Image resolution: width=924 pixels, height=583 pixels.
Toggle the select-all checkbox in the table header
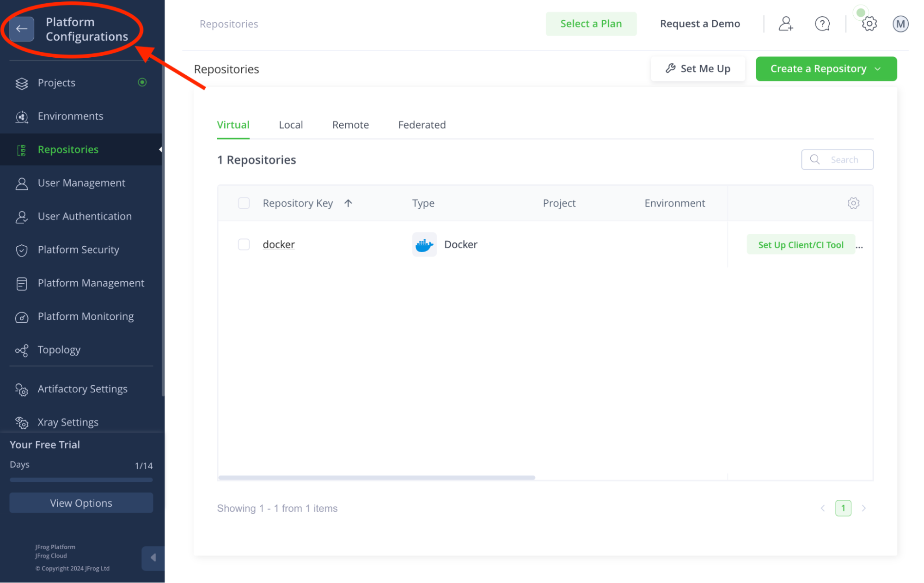click(x=244, y=203)
